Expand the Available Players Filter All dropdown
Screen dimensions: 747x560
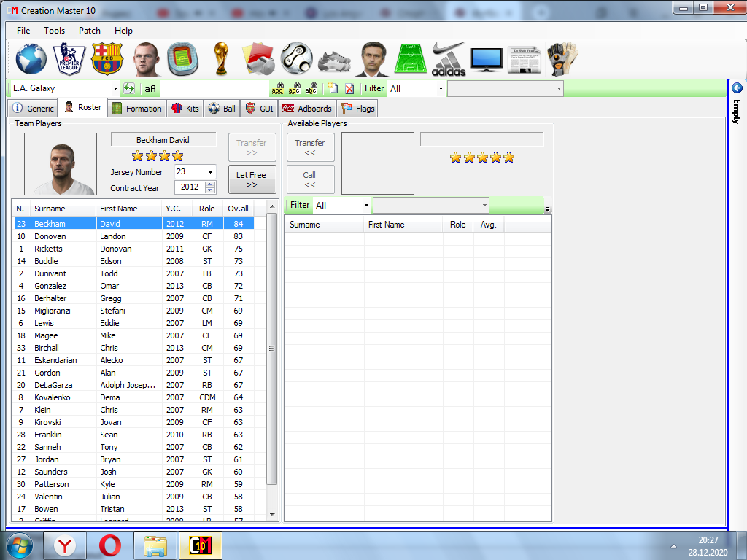[366, 206]
